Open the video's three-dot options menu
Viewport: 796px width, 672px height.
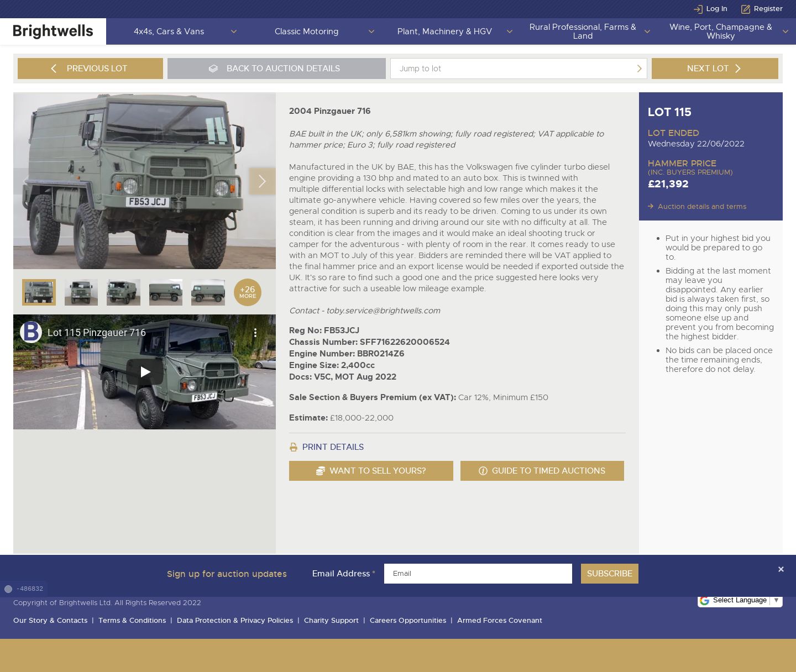[x=255, y=333]
